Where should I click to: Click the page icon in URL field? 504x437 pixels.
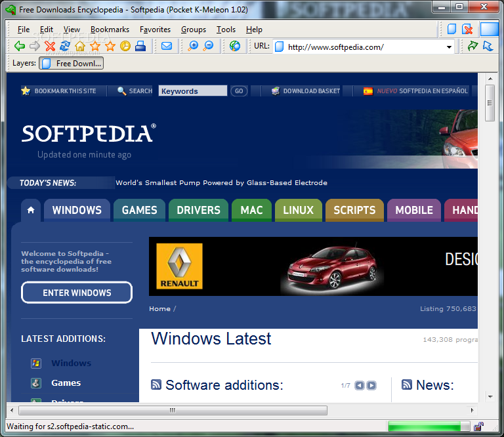280,47
